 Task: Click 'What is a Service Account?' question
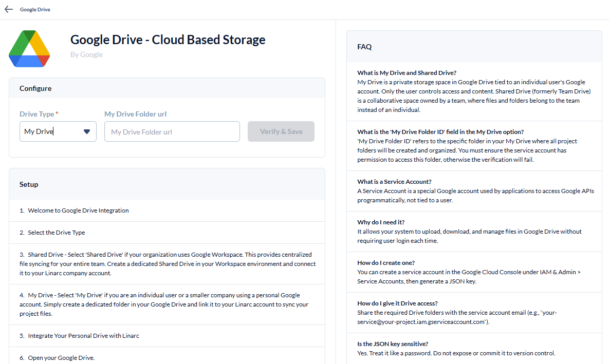(394, 182)
